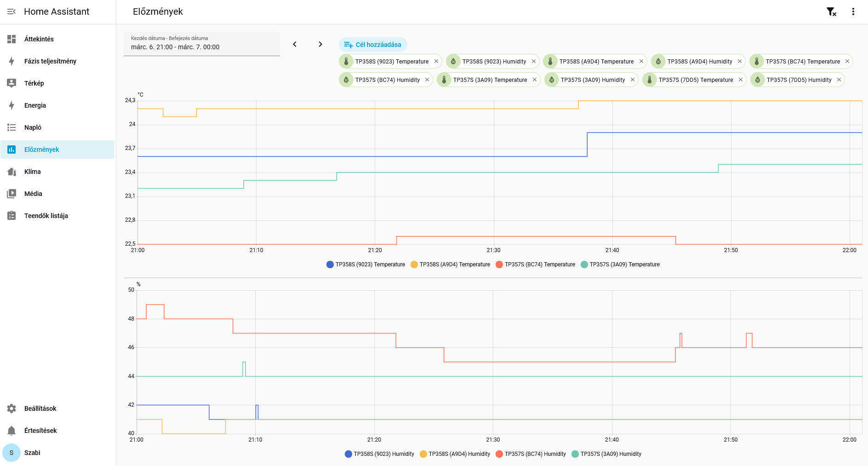Remove TP357S (7DD5) Temperature chip
868x466 pixels.
(x=741, y=80)
